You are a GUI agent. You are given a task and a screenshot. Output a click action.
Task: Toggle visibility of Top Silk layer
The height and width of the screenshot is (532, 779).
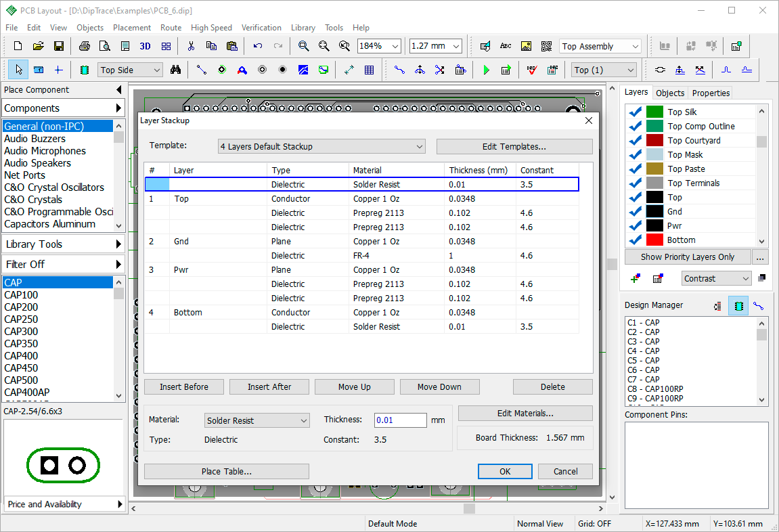pyautogui.click(x=635, y=112)
